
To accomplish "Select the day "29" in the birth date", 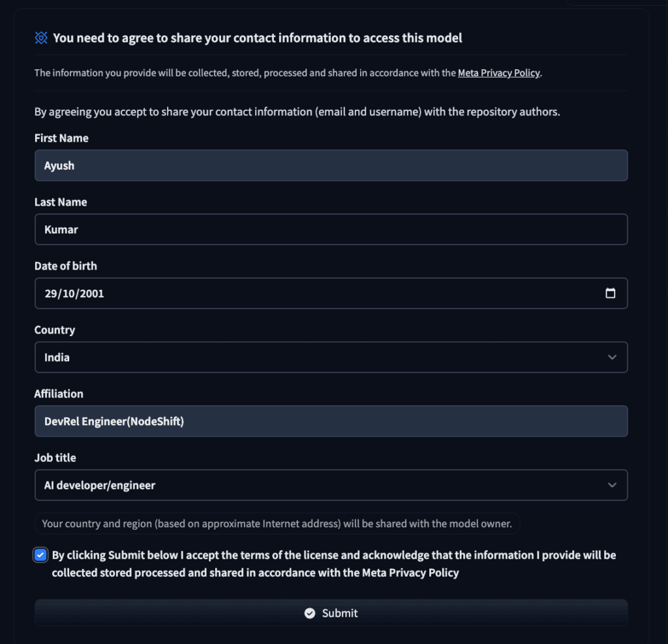I will 51,294.
